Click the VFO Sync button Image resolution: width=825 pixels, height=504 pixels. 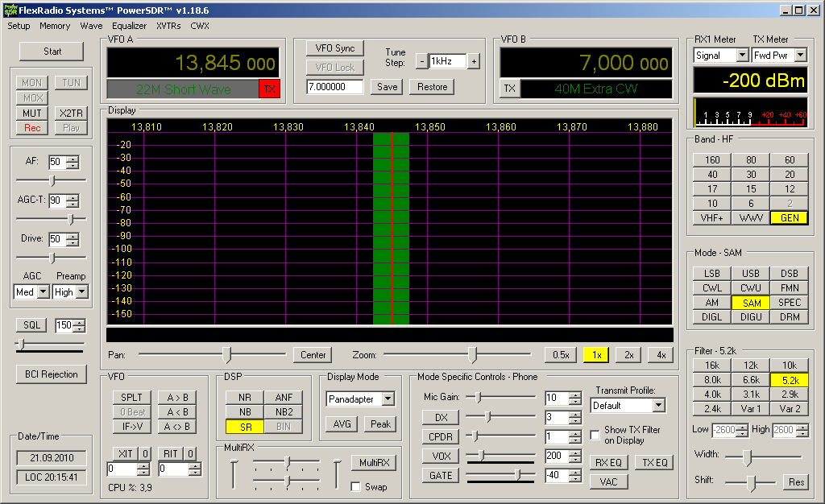click(335, 48)
